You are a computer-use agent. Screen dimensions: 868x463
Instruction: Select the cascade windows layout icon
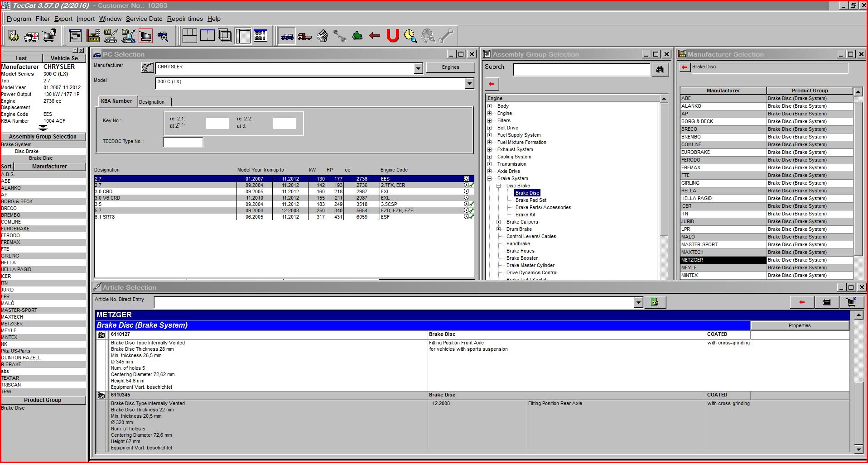point(225,36)
